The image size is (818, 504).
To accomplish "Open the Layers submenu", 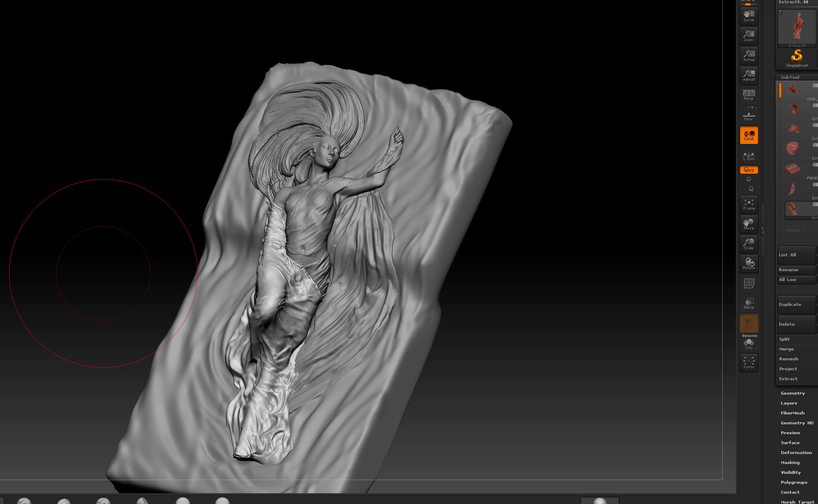I will point(789,403).
